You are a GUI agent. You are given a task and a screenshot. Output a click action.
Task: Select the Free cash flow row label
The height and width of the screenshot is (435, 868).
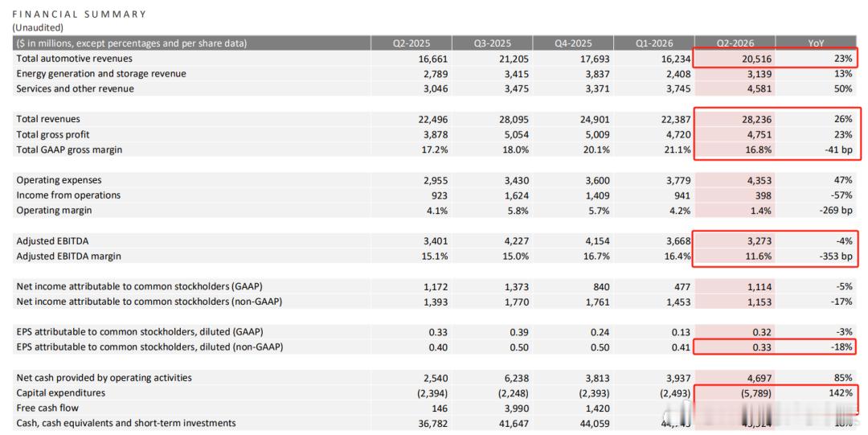pos(47,408)
